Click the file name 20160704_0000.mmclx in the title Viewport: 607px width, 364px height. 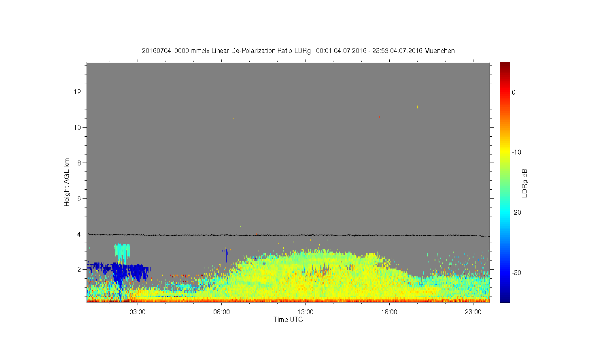(x=176, y=51)
